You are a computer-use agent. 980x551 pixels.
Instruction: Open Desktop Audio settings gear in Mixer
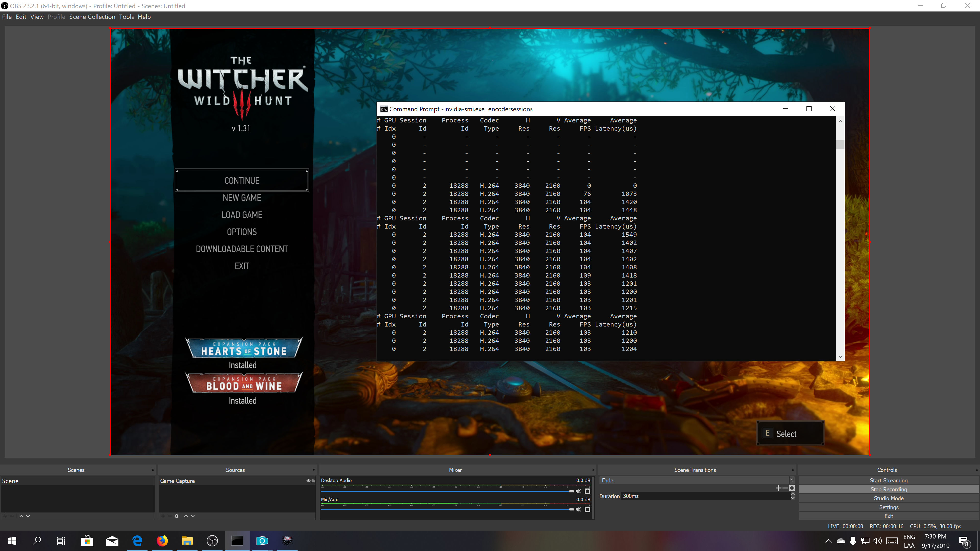(587, 491)
